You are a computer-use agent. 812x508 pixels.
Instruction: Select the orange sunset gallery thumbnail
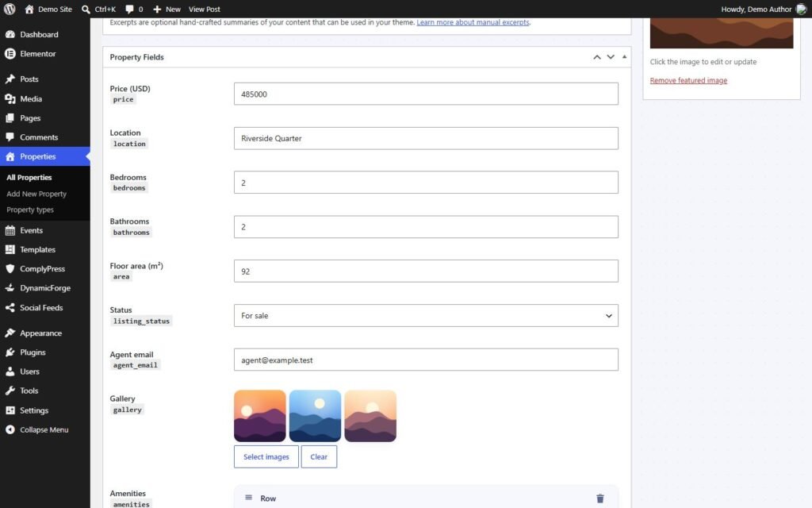(x=260, y=416)
